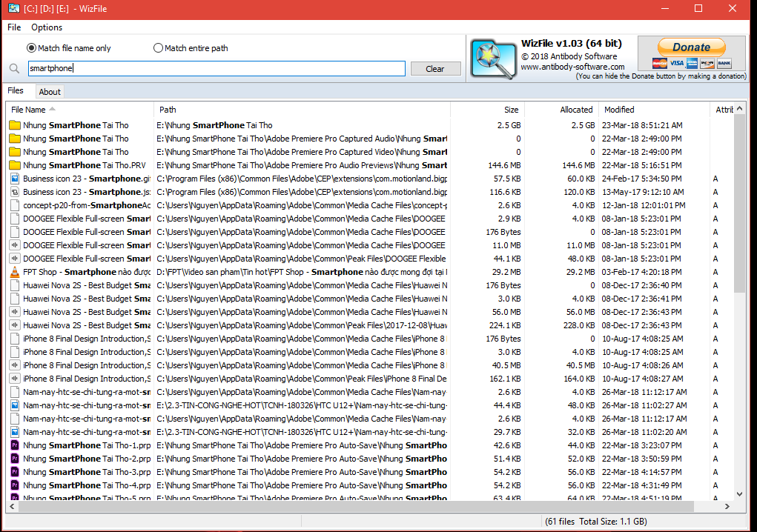Click allocated value 228.0 KB

(x=579, y=325)
